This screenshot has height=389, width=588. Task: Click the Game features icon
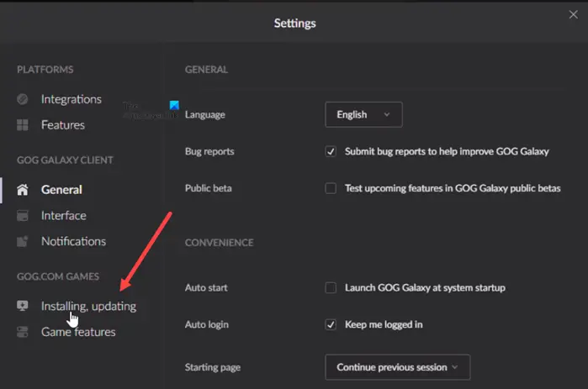point(23,333)
